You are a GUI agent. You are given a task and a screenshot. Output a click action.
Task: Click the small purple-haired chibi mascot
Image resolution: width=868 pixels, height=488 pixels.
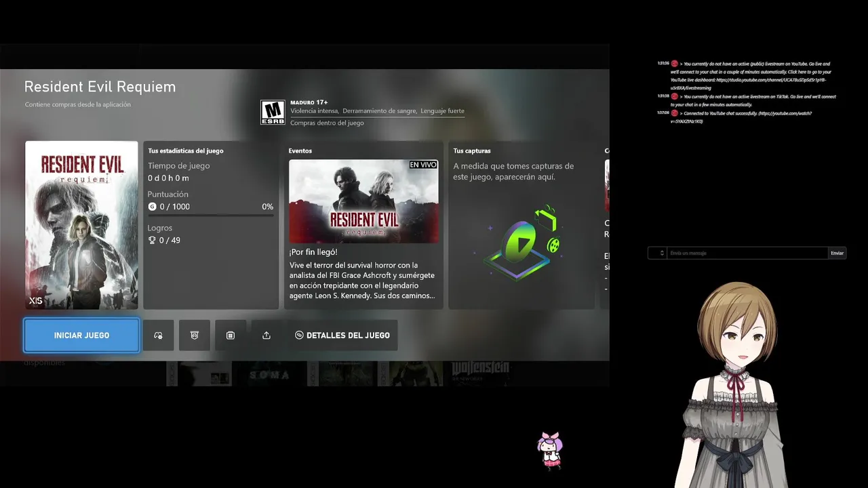pos(550,450)
